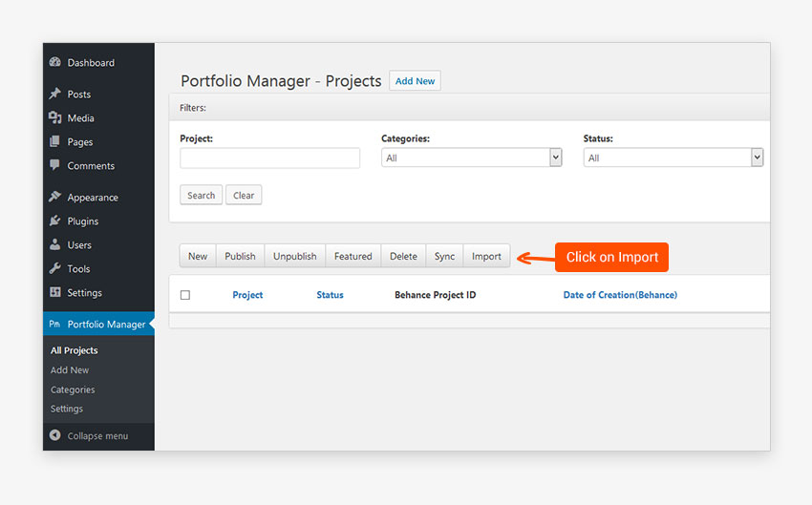Sort by Date of Creation(Behance) column
The height and width of the screenshot is (505, 812).
point(620,295)
